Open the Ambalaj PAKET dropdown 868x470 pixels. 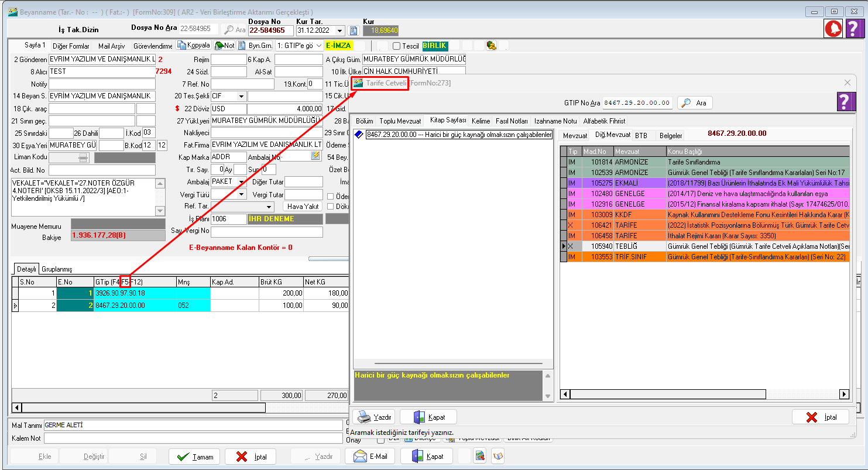(x=242, y=181)
